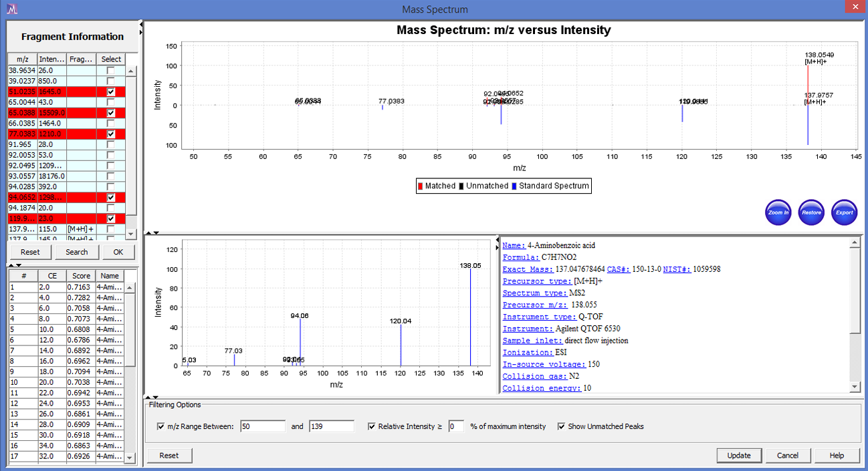Click the round Zoom In button
The height and width of the screenshot is (471, 868).
[x=778, y=212]
